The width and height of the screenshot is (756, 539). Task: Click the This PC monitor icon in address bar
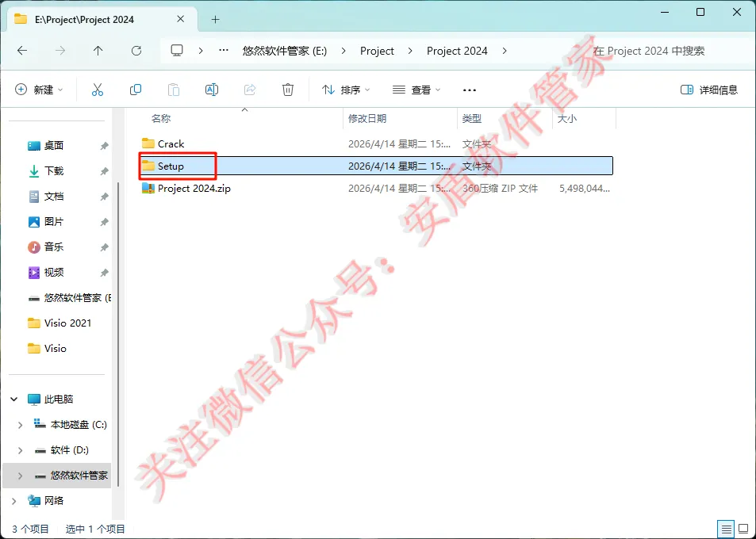coord(177,51)
